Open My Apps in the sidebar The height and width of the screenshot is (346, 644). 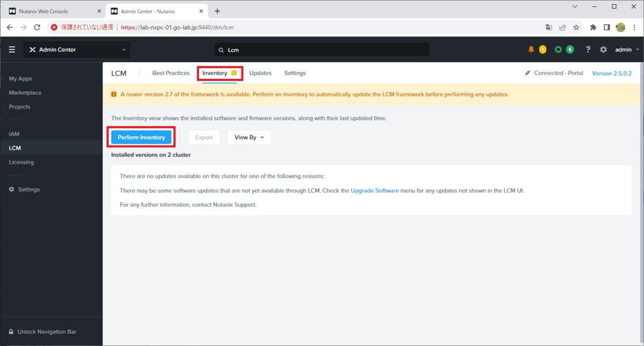[20, 78]
